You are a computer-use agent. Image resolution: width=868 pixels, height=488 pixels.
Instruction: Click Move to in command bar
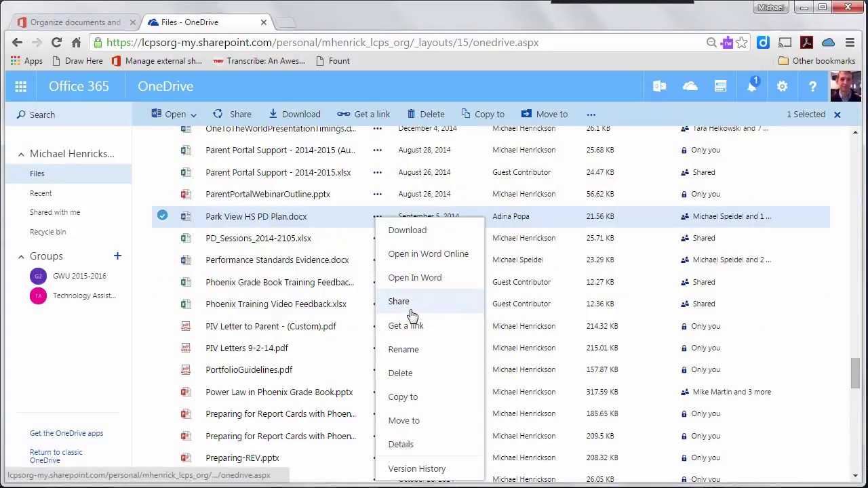click(545, 114)
